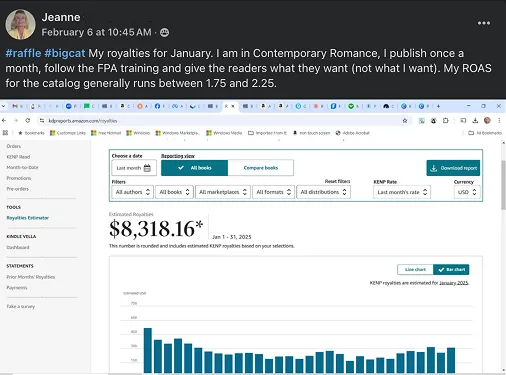Open the KENP Read sidebar item

coord(18,157)
